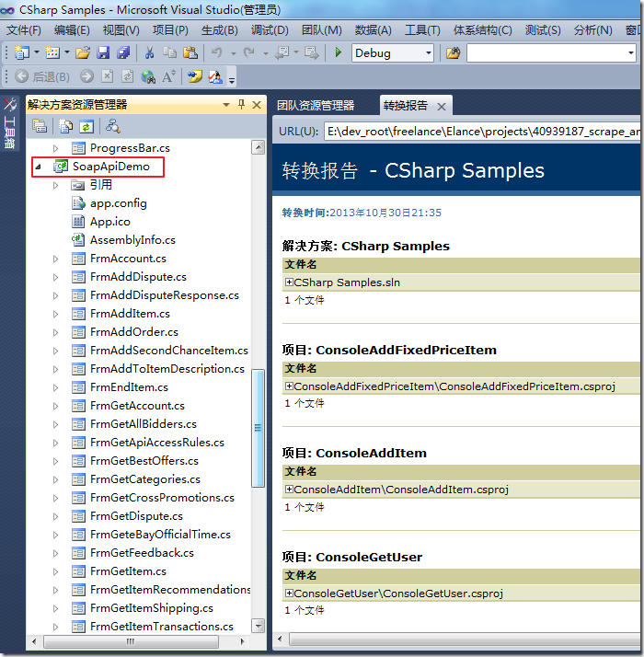Screen dimensions: 644x657
Task: Click the Navigate Forward icon
Action: point(312,52)
